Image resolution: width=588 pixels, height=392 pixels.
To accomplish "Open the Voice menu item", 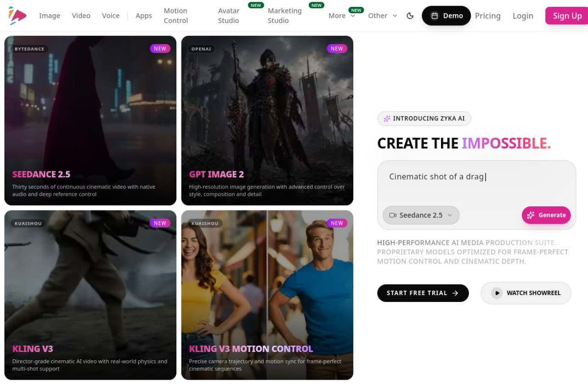I will click(x=111, y=16).
